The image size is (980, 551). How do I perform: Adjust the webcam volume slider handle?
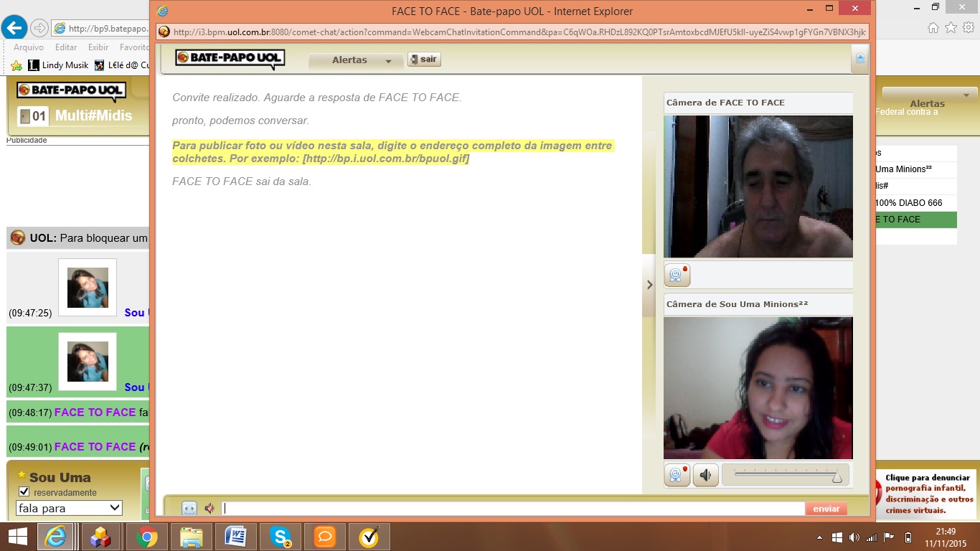click(837, 476)
